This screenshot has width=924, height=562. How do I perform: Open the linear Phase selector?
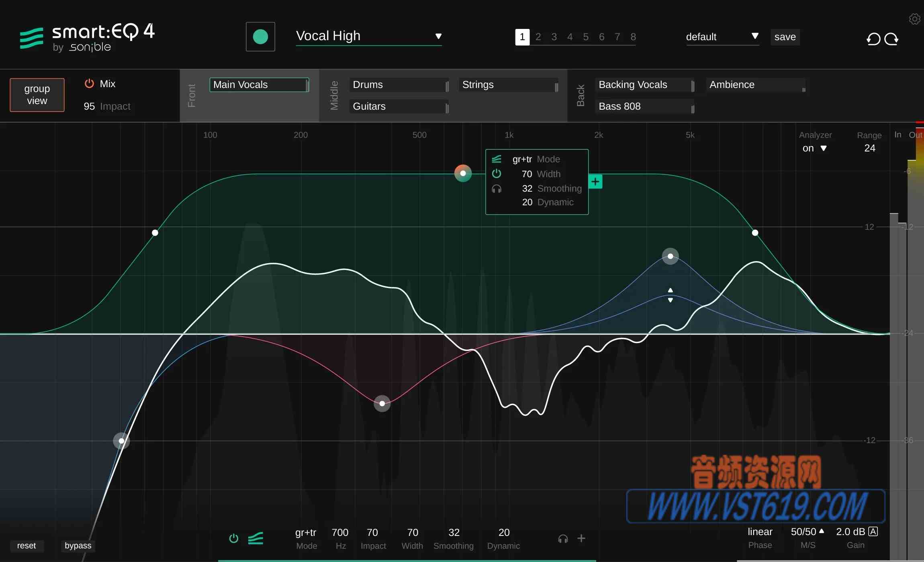[760, 531]
